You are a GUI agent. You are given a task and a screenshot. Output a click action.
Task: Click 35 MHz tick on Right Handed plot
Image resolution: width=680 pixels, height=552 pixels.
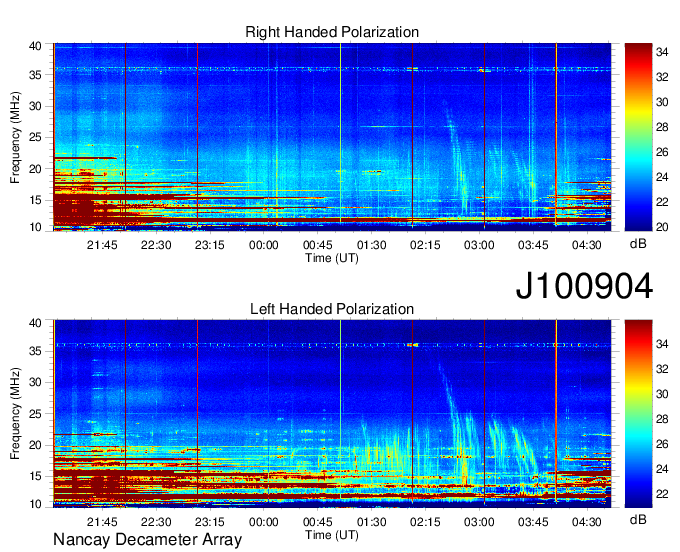click(x=35, y=75)
